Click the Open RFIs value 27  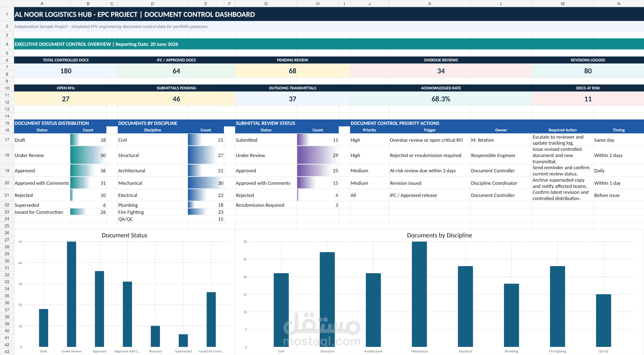(x=66, y=99)
